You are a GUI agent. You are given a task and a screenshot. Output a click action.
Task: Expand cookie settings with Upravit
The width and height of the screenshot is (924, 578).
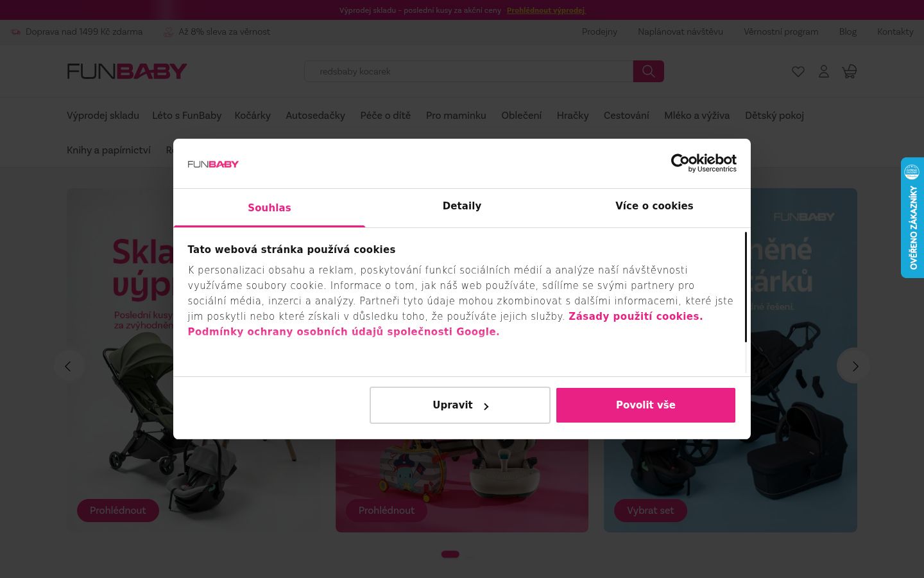coord(460,405)
